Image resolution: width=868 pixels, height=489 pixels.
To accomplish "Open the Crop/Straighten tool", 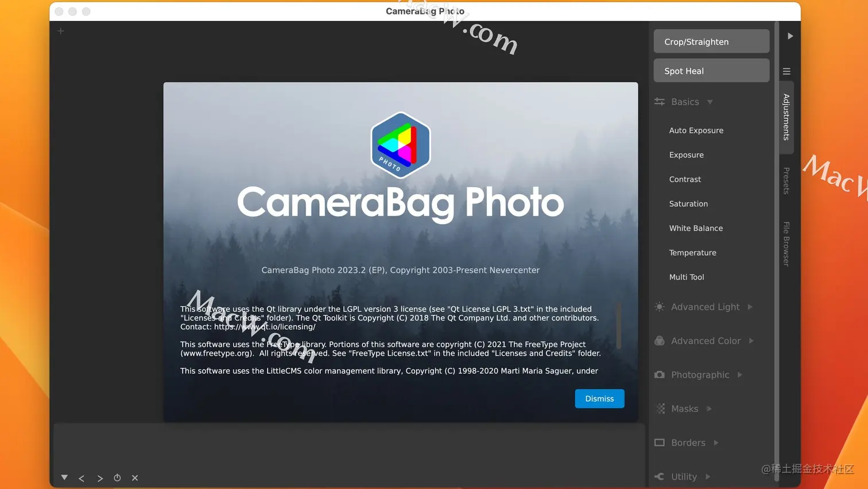I will (x=711, y=41).
